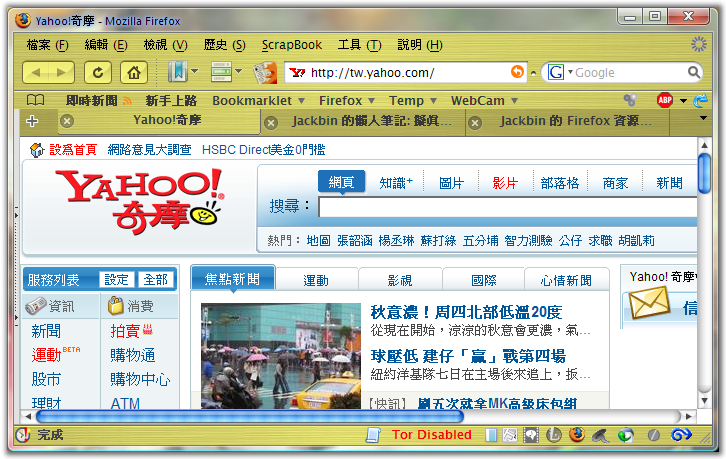Click the Yahoo 搜尋 text field
This screenshot has width=726, height=459.
pyautogui.click(x=508, y=207)
